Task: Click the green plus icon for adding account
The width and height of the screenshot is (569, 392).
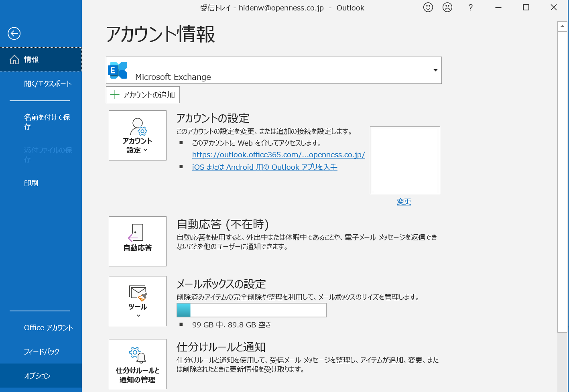Action: (x=115, y=95)
